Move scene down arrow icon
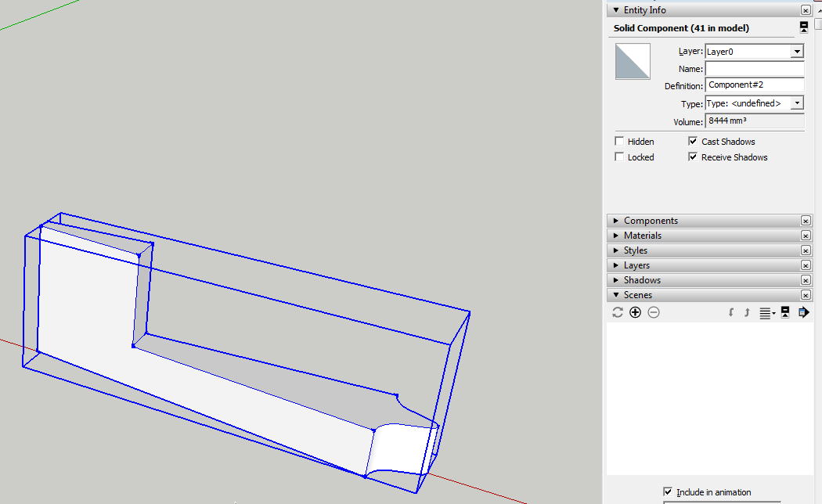Screen dimensions: 822x504 point(730,312)
